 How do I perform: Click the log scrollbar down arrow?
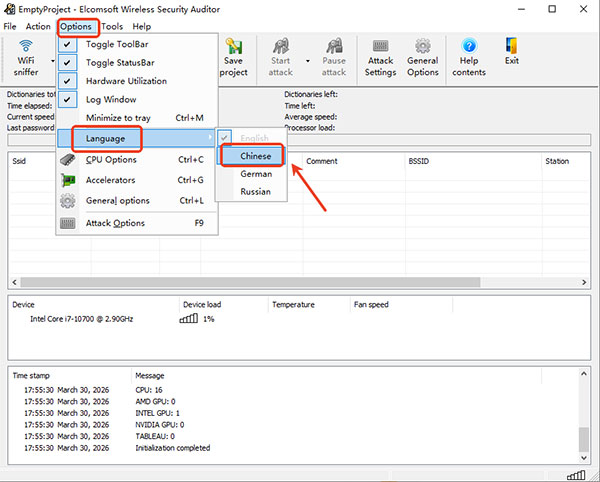click(x=584, y=458)
